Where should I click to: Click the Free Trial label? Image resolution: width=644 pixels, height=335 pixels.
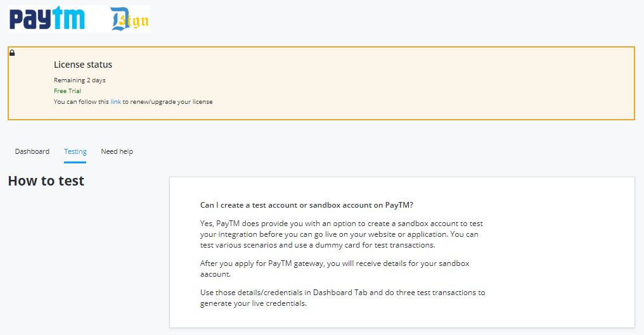click(x=67, y=91)
